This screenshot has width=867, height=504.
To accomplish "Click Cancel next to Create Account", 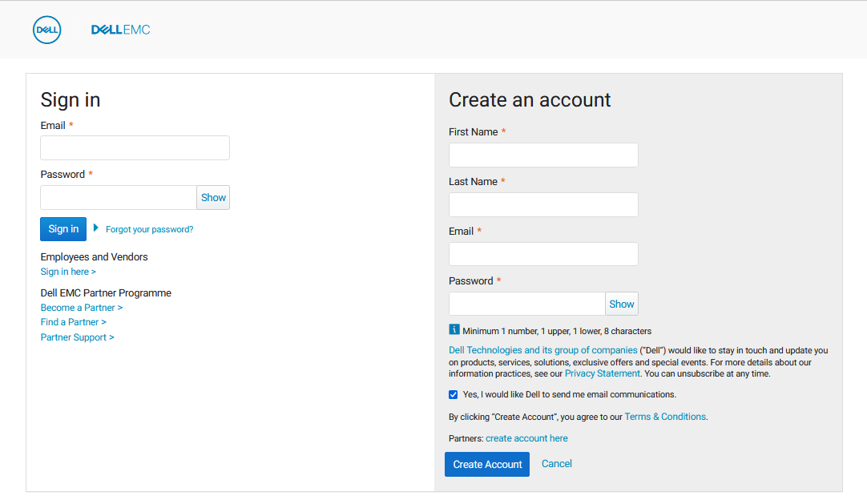I will click(556, 464).
